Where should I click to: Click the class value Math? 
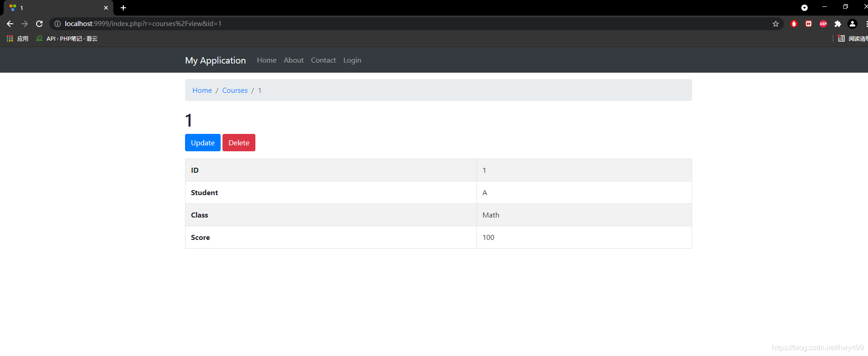pos(491,215)
